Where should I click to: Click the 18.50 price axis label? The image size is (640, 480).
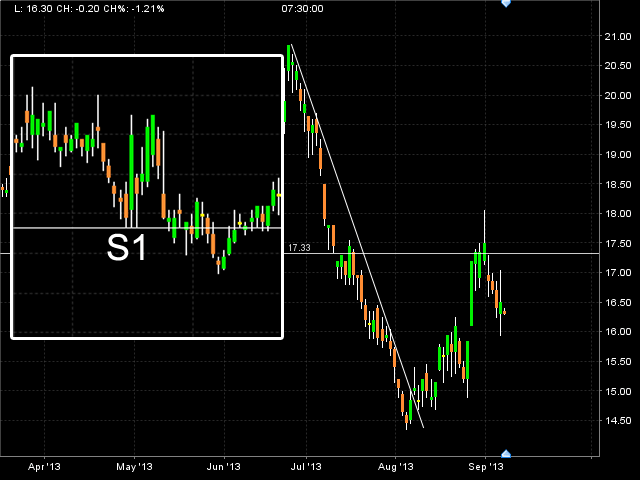[618, 184]
